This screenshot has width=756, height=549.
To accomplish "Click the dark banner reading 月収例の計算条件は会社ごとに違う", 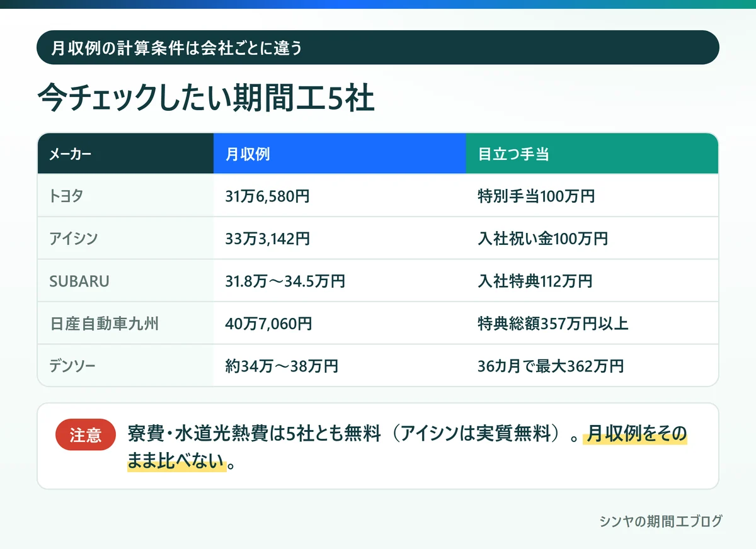I will (x=378, y=47).
